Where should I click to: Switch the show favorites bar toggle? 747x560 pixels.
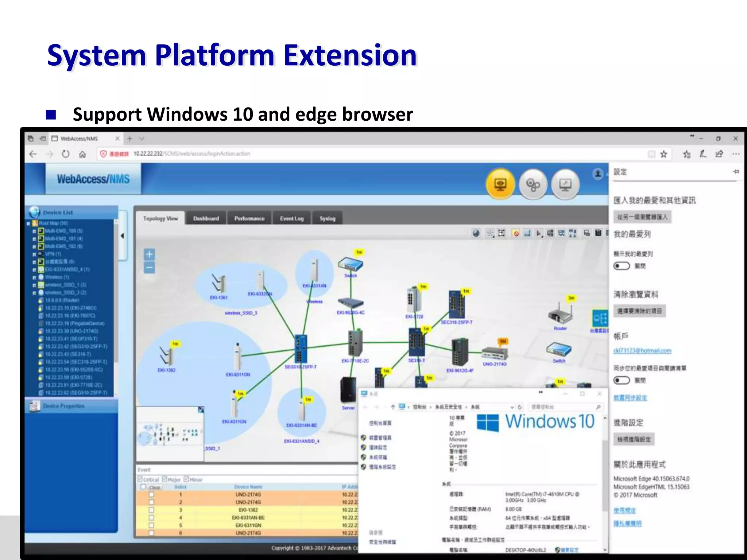click(622, 266)
